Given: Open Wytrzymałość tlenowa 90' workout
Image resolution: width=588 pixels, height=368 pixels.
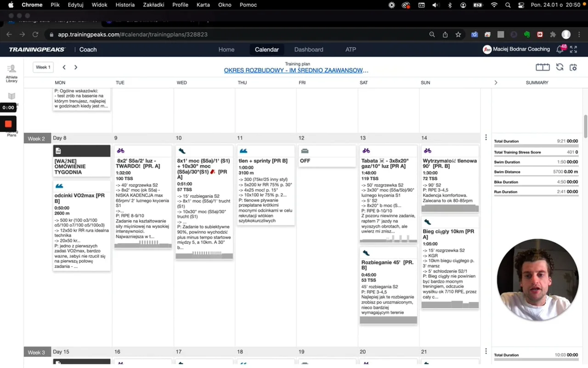Looking at the screenshot, I should (x=450, y=179).
